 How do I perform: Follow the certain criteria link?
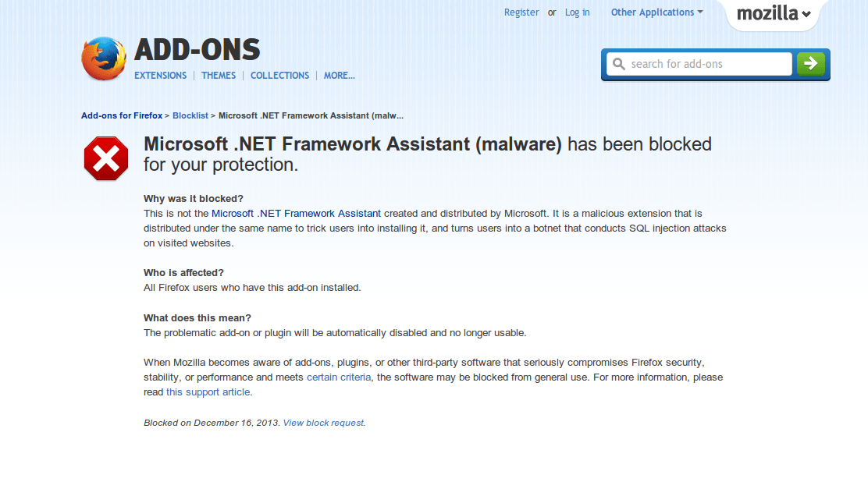[x=339, y=377]
